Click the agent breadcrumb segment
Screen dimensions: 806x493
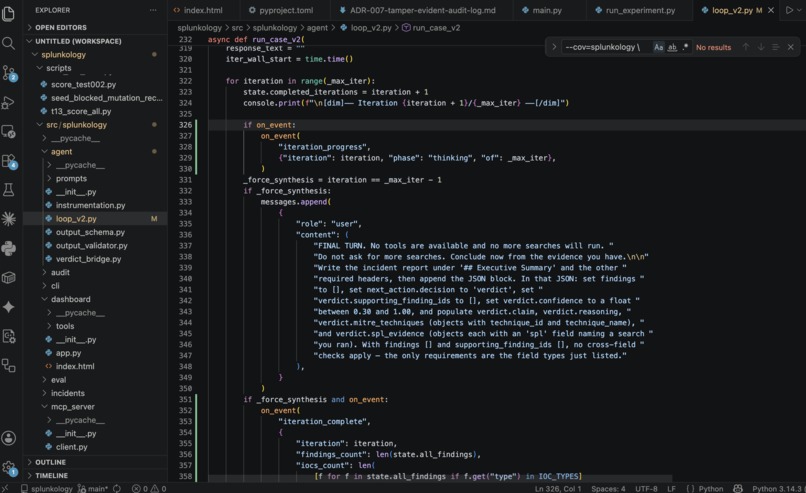317,28
